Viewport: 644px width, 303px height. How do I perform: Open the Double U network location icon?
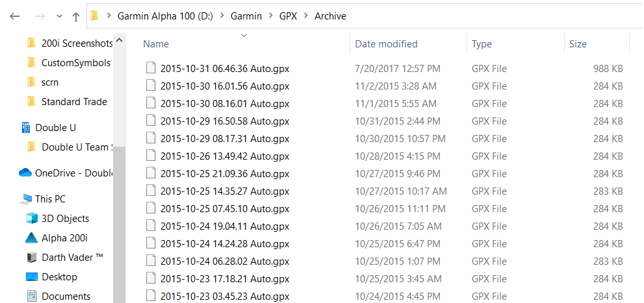tap(25, 128)
